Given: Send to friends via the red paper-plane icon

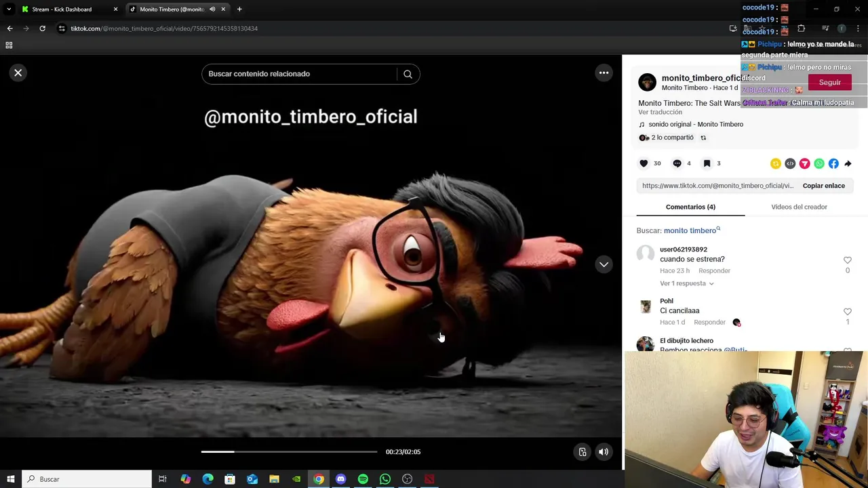Looking at the screenshot, I should pyautogui.click(x=804, y=163).
